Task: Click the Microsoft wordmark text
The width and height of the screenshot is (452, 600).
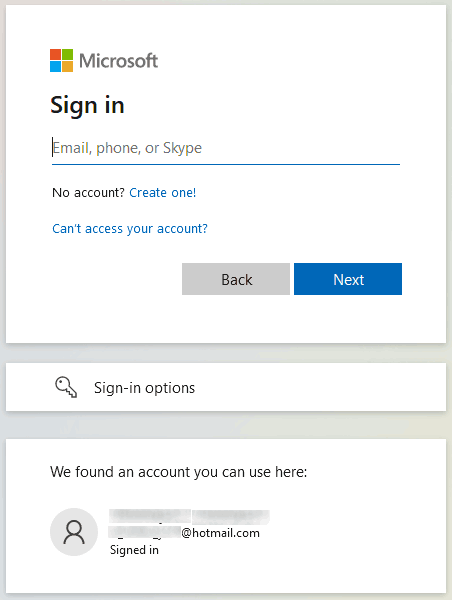Action: tap(118, 61)
